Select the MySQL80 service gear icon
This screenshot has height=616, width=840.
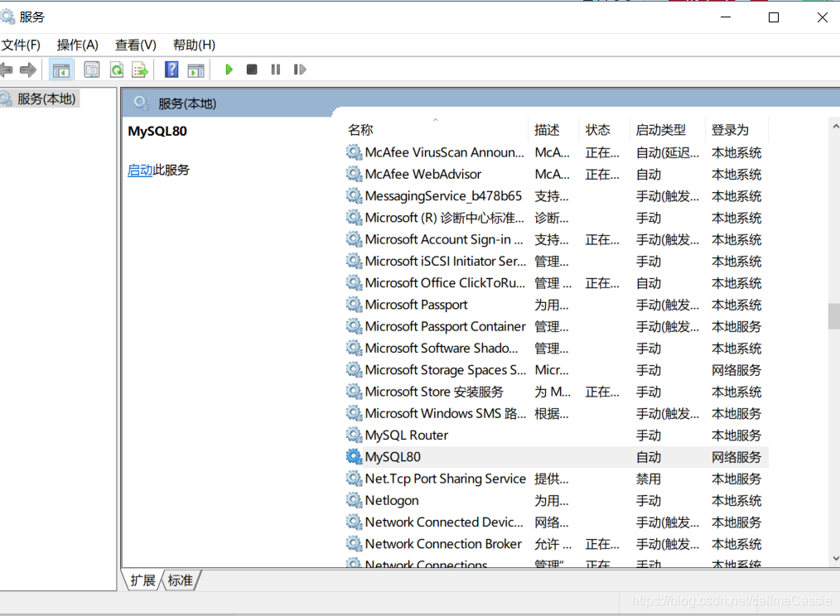[x=354, y=457]
